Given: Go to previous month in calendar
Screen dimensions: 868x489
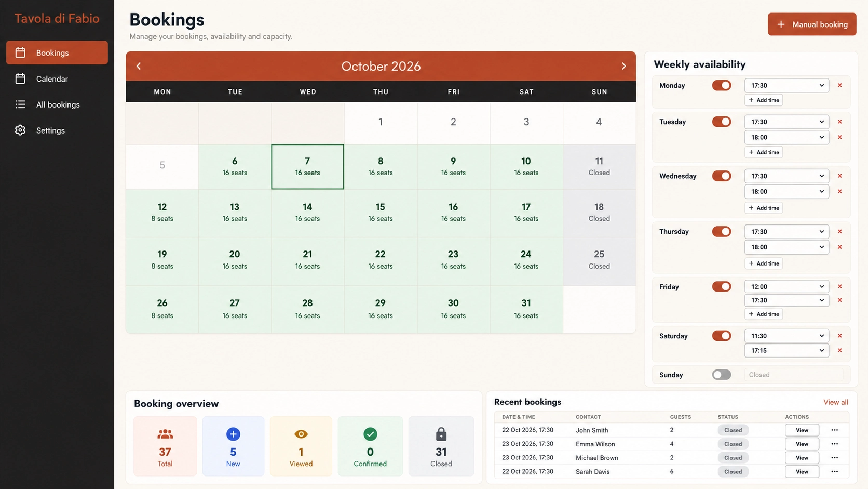Looking at the screenshot, I should (x=139, y=66).
